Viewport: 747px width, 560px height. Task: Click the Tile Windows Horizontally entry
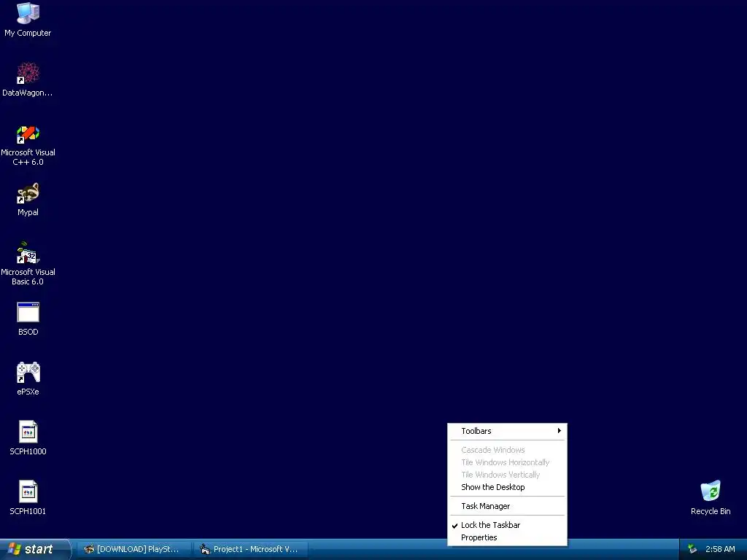[x=508, y=462]
